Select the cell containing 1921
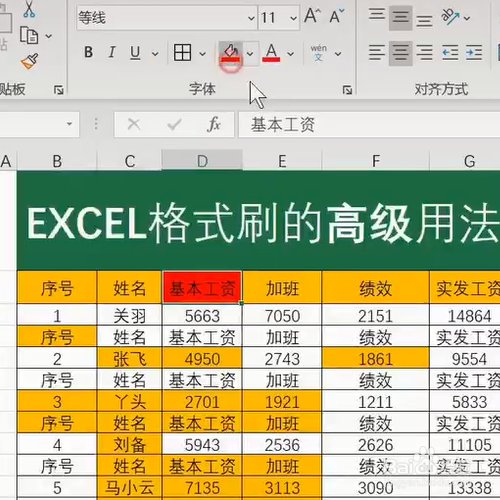Viewport: 500px width, 500px height. [x=282, y=401]
